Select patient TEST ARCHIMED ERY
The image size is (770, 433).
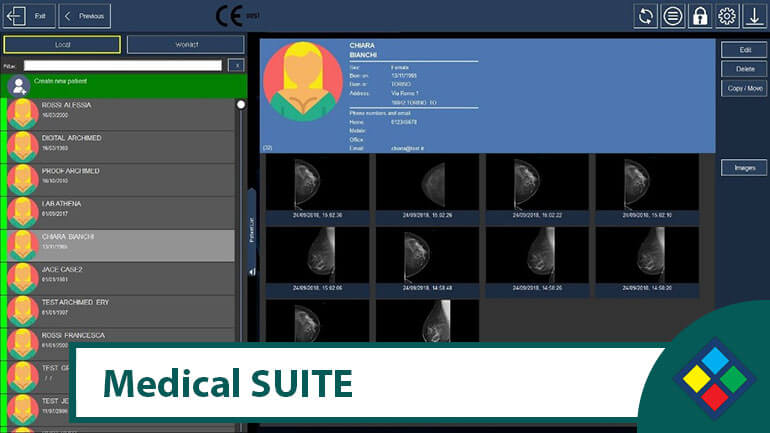[x=118, y=311]
